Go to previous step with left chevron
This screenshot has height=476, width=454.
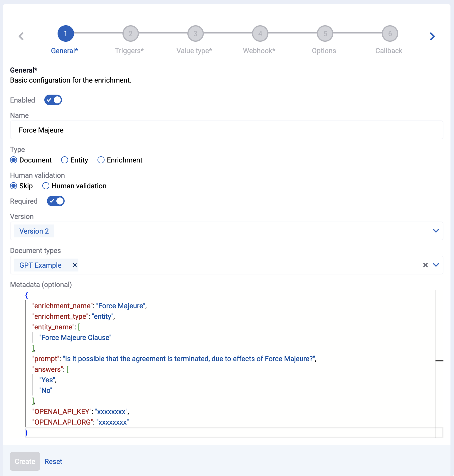coord(21,36)
